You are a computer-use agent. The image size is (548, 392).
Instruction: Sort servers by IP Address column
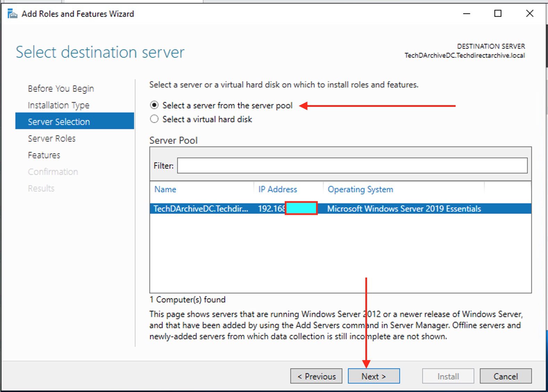(278, 189)
